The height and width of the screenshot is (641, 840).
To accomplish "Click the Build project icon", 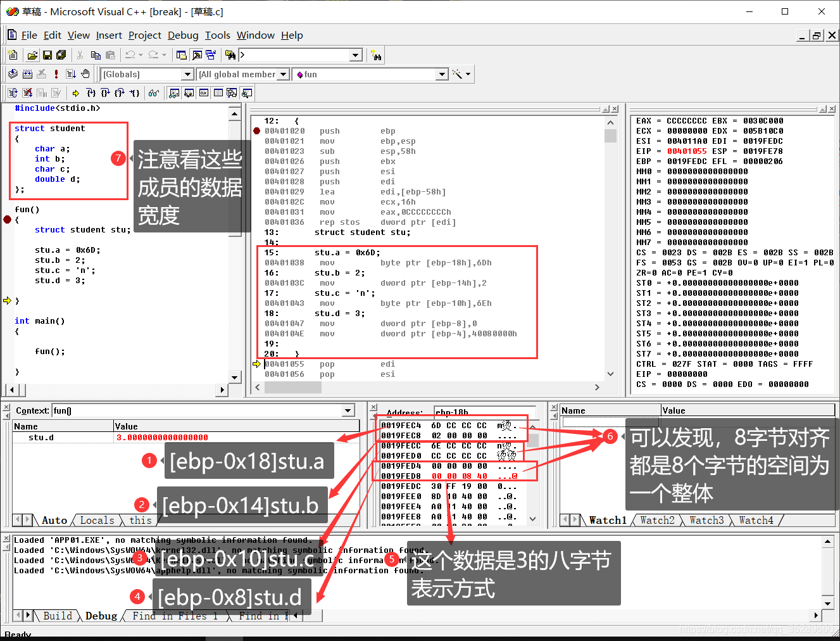I will pyautogui.click(x=27, y=74).
